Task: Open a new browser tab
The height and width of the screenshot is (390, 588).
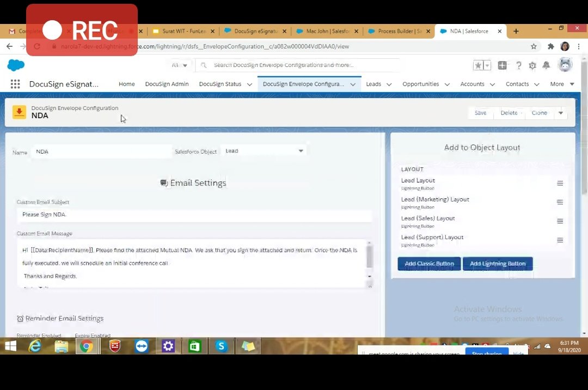Action: tap(516, 31)
